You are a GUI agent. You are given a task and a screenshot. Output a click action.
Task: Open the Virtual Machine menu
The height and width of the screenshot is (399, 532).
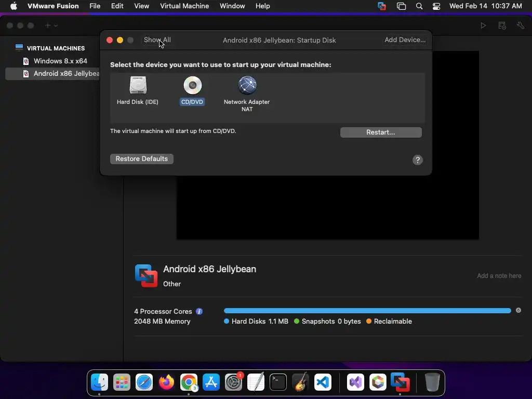tap(184, 6)
